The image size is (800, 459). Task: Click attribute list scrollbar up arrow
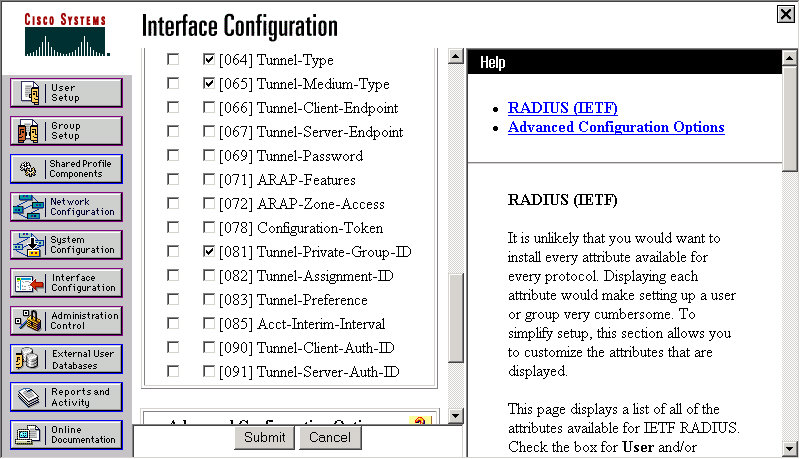[456, 56]
